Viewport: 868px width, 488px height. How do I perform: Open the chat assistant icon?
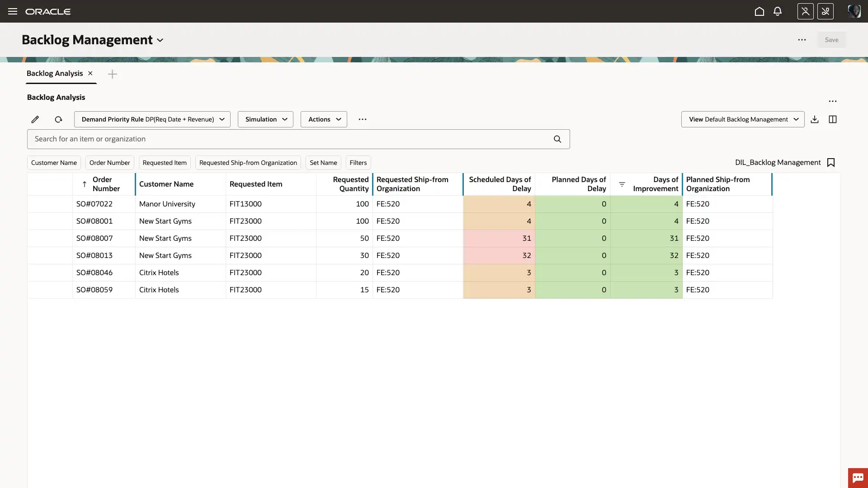[x=858, y=478]
